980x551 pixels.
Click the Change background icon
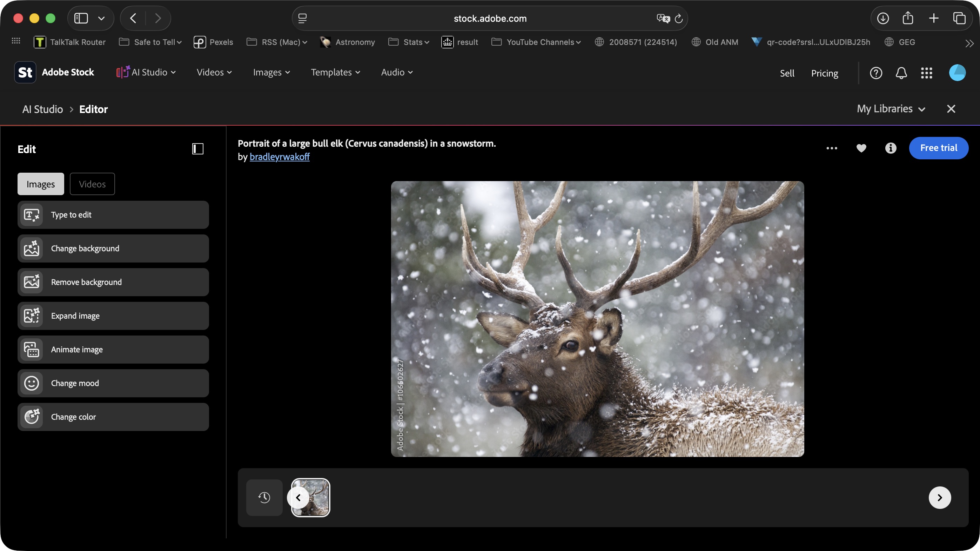pos(32,248)
